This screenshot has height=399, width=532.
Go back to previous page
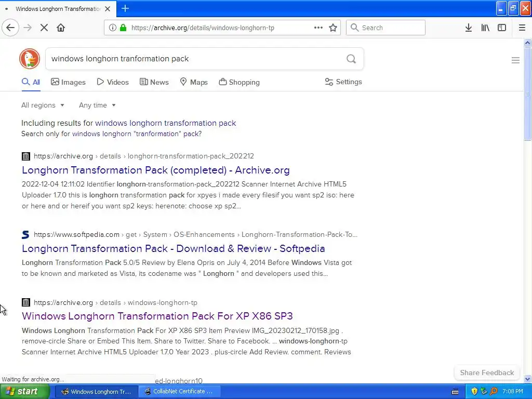coord(10,28)
